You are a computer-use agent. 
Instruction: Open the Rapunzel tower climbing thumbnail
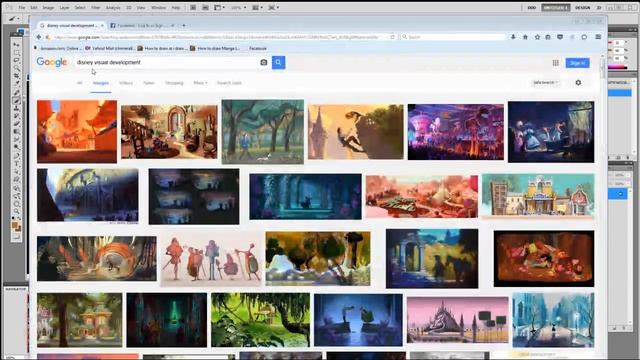click(x=356, y=132)
